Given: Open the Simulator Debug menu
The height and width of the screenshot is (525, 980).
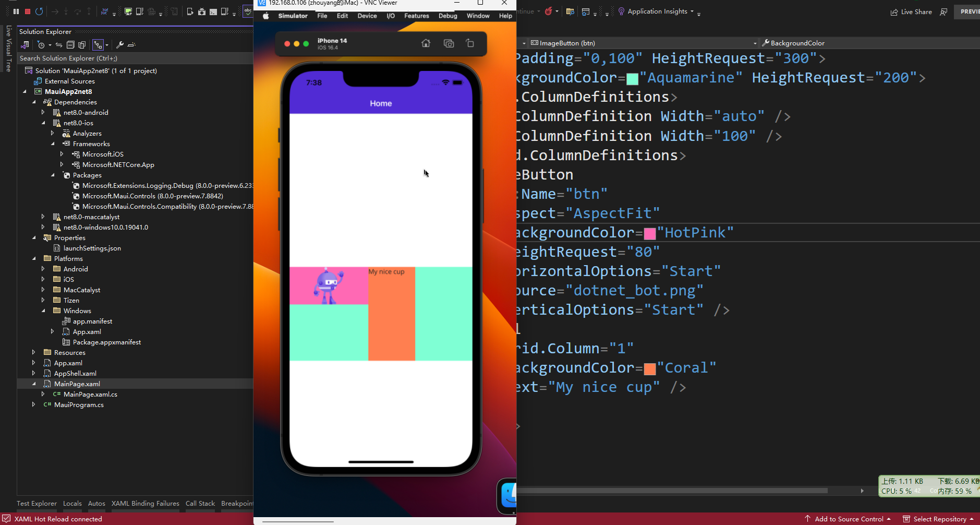Looking at the screenshot, I should [447, 16].
